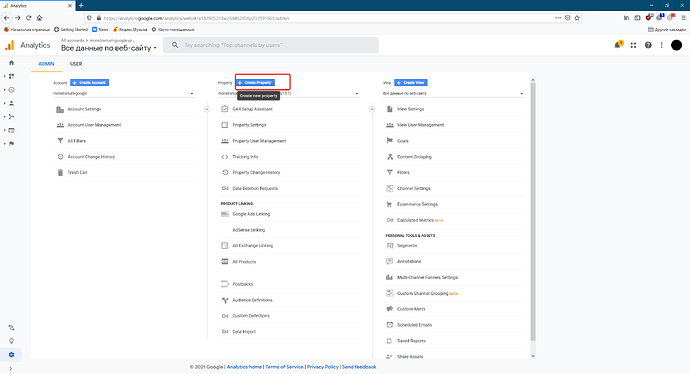Open Property Settings
690x374 pixels.
249,125
